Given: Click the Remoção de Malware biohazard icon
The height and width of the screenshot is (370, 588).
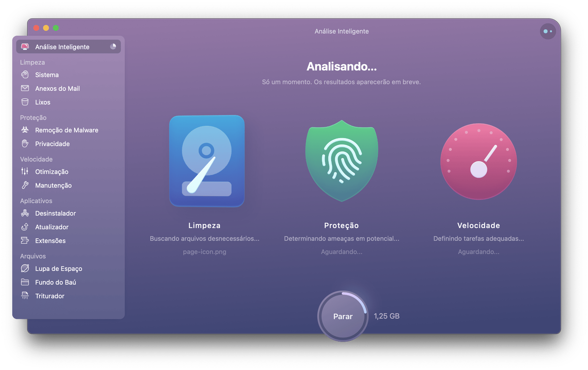Looking at the screenshot, I should click(25, 130).
